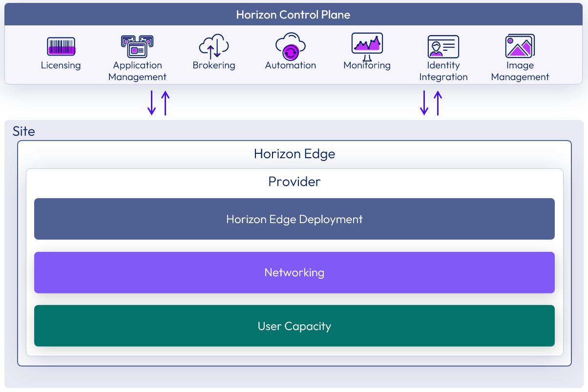Click the Monitoring text label
588x392 pixels.
point(367,65)
